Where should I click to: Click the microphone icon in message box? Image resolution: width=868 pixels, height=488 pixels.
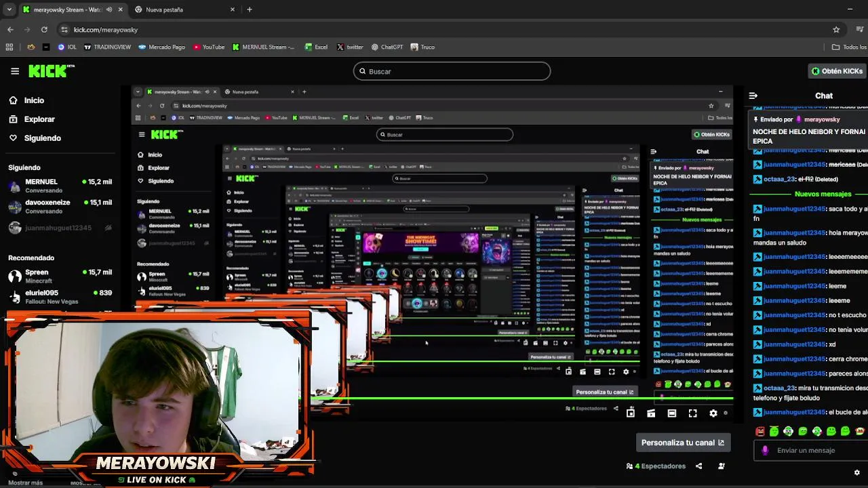[765, 450]
